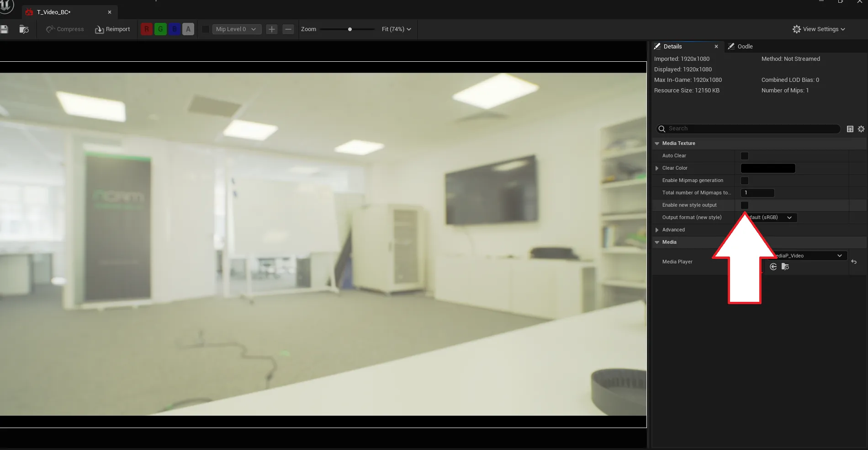Open the Media Player asset dropdown
868x450 pixels.
(807, 256)
